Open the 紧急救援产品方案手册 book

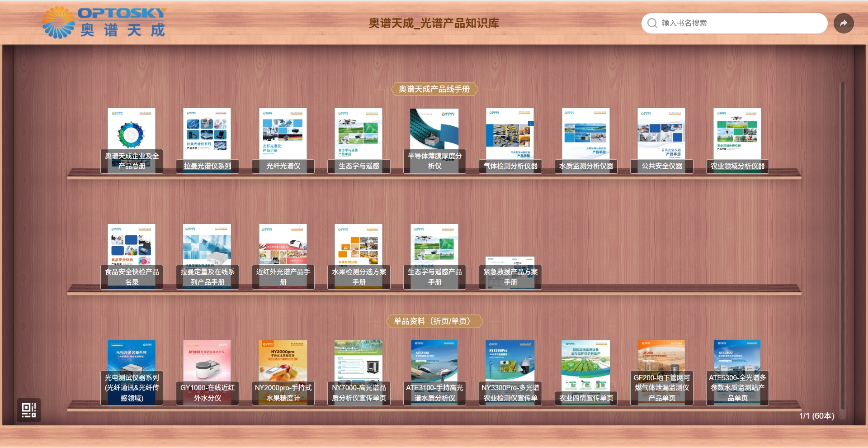[x=510, y=272]
